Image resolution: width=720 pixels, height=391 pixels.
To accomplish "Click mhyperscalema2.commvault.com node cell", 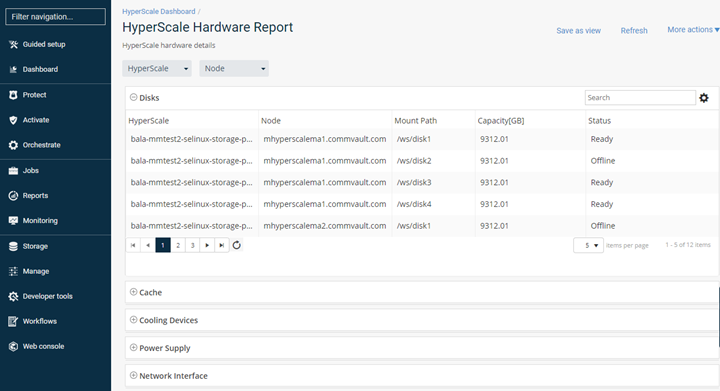I will 325,226.
